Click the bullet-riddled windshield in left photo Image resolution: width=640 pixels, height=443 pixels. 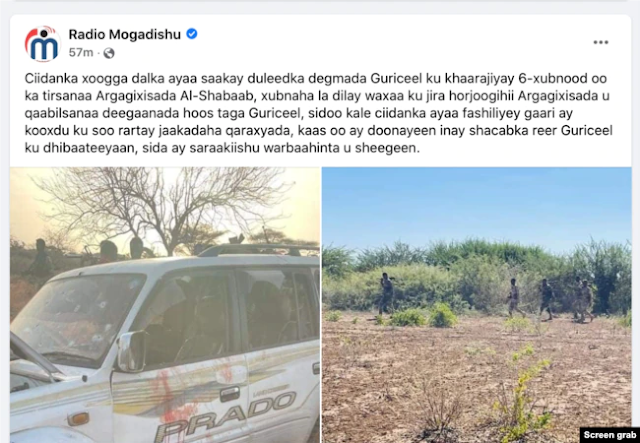76,315
